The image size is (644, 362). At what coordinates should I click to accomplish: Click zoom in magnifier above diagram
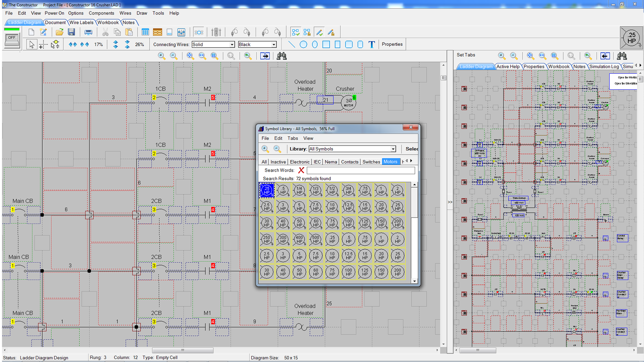tap(162, 56)
